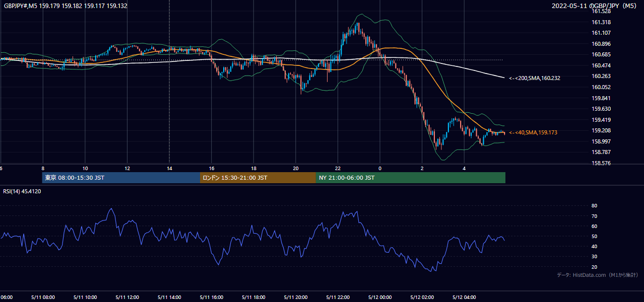Click the hour 2 label under price chart
This screenshot has width=644, height=302.
tap(422, 169)
